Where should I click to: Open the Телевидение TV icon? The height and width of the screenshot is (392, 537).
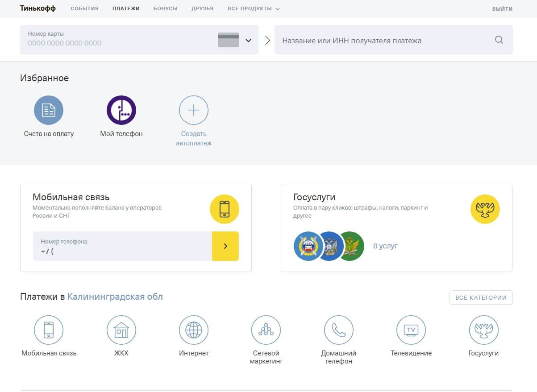(411, 330)
